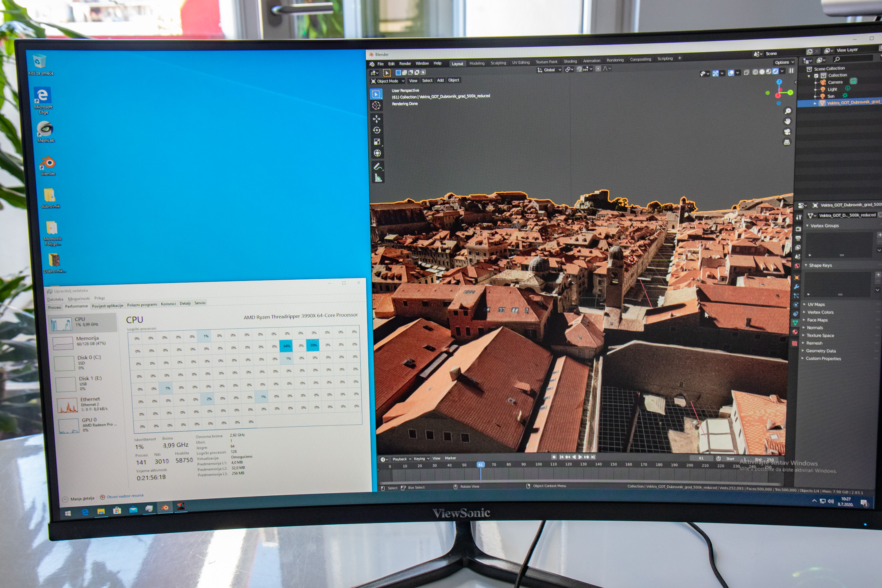Select the Move tool in Blender toolbar

(x=376, y=119)
